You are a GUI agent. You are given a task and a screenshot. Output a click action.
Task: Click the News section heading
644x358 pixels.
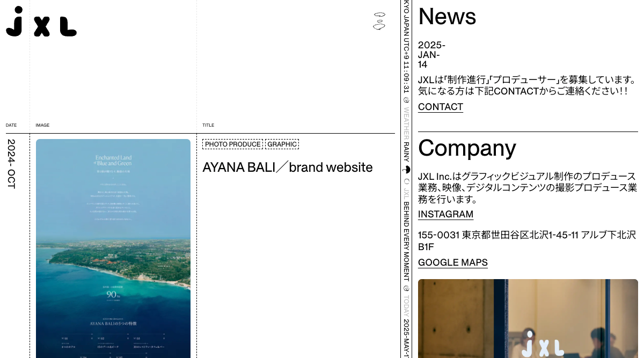click(x=447, y=17)
